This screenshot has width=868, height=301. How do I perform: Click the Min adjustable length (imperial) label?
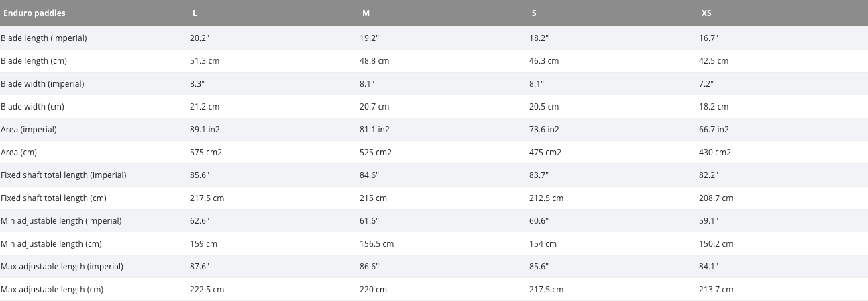(x=61, y=221)
